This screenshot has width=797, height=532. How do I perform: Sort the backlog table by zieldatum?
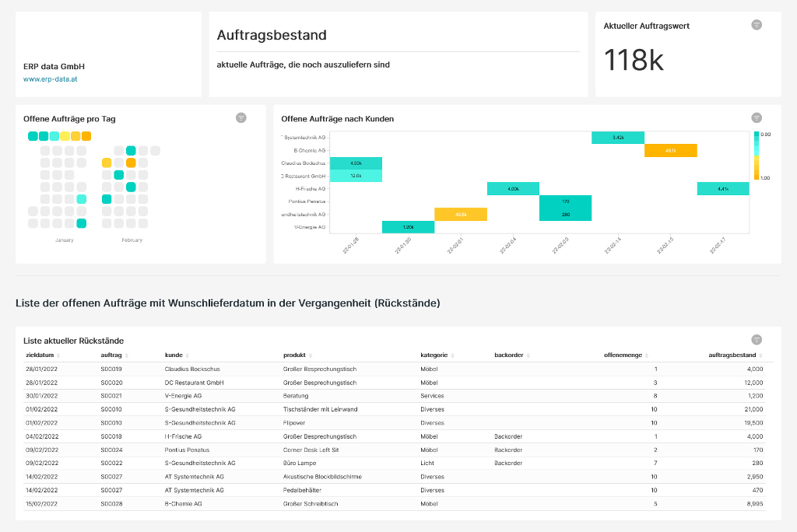[x=60, y=354]
